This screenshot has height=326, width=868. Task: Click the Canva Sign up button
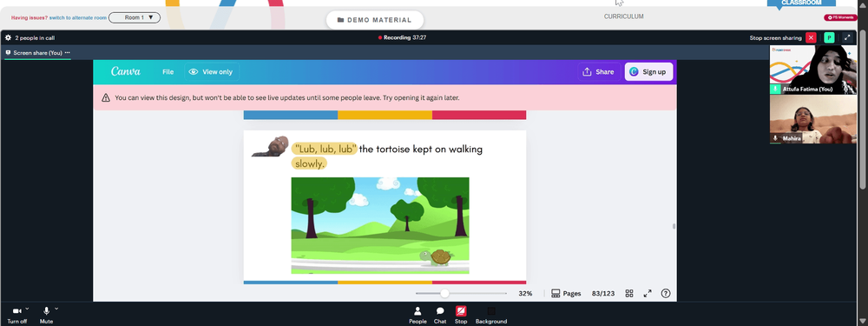tap(648, 72)
